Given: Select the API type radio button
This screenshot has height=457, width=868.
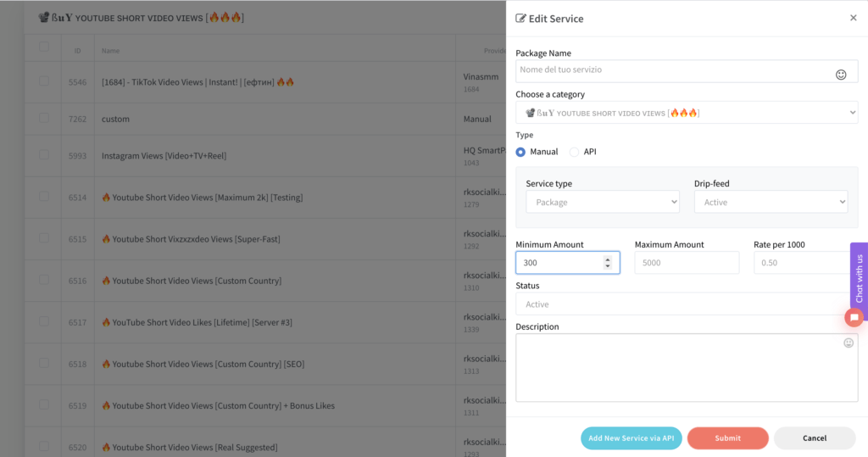Looking at the screenshot, I should click(574, 152).
